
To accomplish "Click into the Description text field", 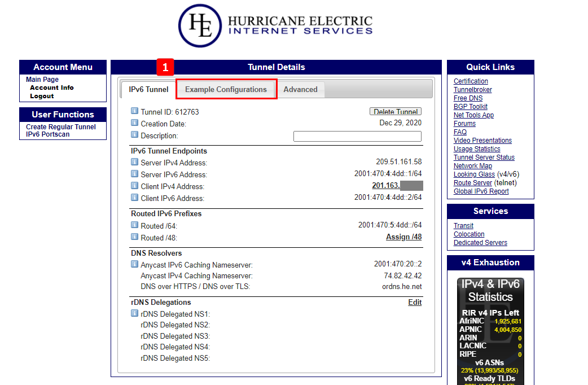I will tap(357, 136).
